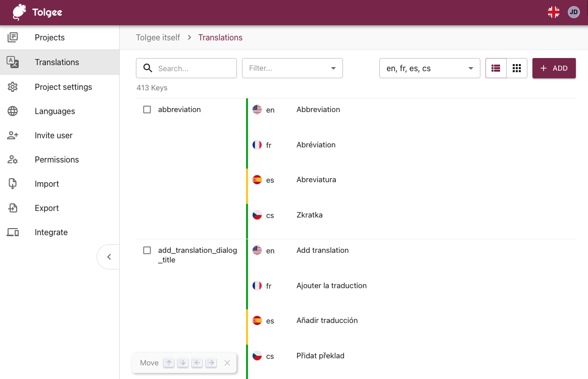Open Translations in the sidebar
This screenshot has height=379, width=588.
[60, 62]
